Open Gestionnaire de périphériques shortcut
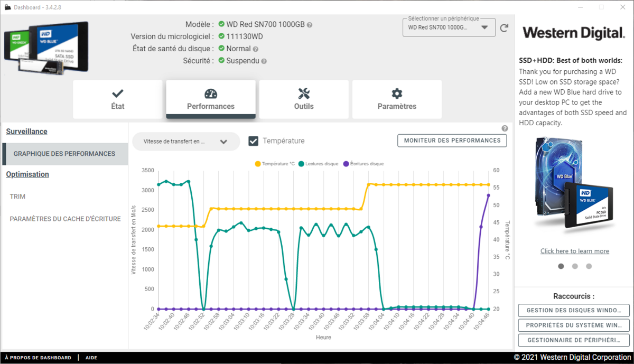 (x=574, y=340)
